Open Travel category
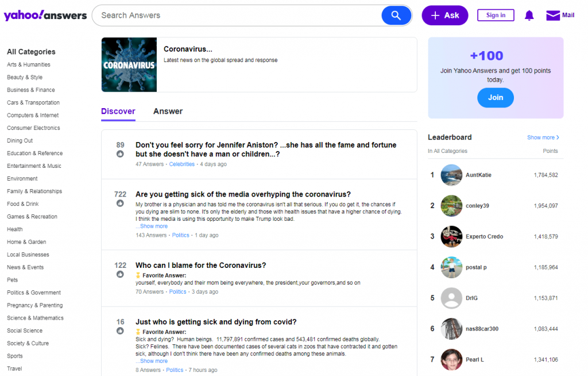The height and width of the screenshot is (376, 588). click(x=14, y=369)
